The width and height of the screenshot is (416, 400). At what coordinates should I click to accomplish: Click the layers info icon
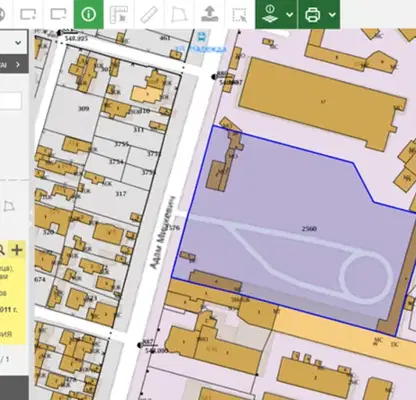270,14
